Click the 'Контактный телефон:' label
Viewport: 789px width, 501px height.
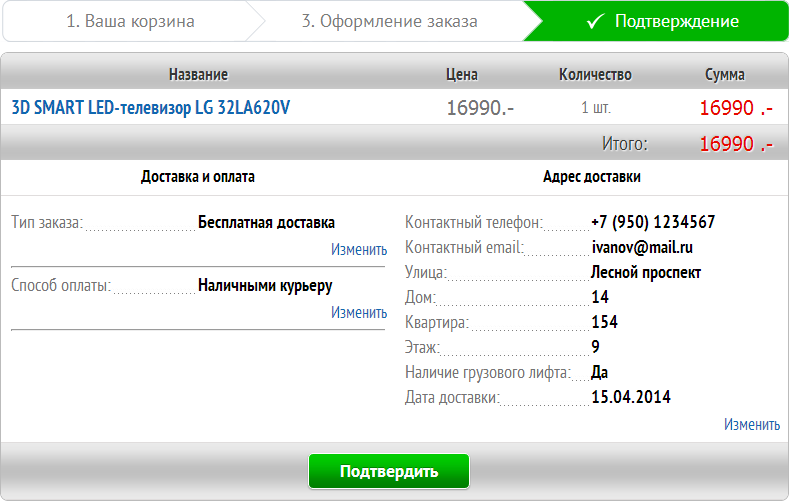click(x=474, y=222)
